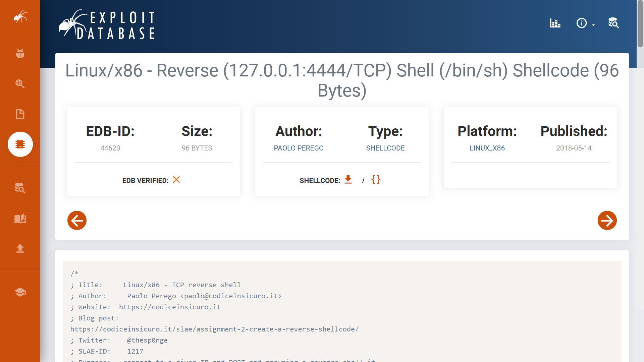Open Search EDB in the sidebar
644x362 pixels.
click(20, 188)
